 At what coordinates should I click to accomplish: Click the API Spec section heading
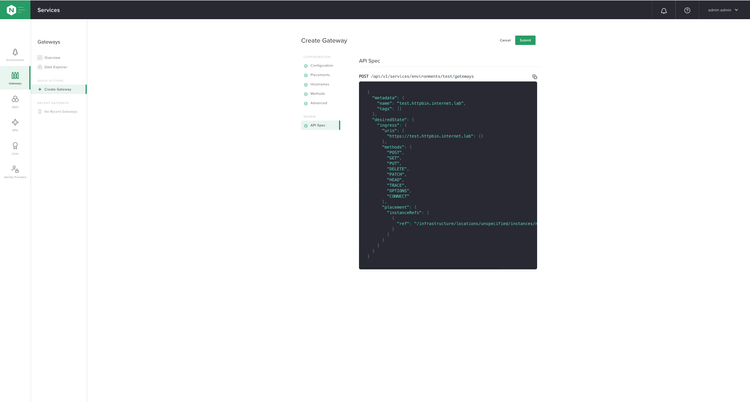[369, 61]
